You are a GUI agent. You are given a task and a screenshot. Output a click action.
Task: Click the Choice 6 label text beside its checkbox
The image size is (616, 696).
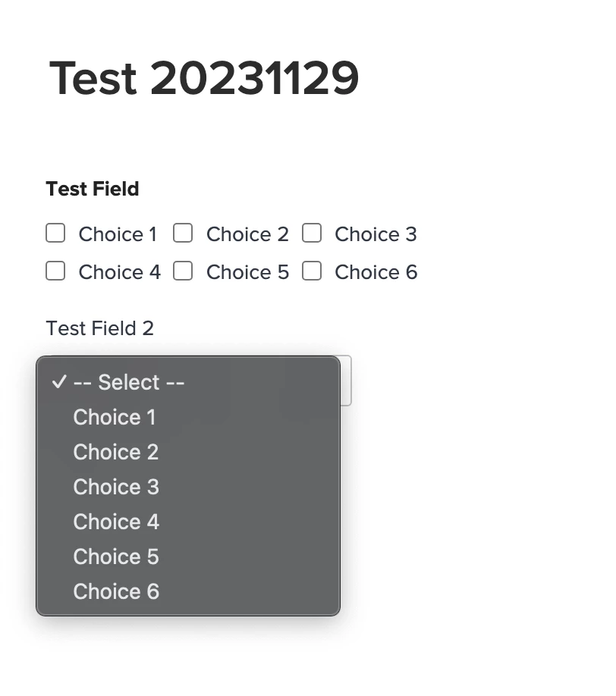coord(376,272)
